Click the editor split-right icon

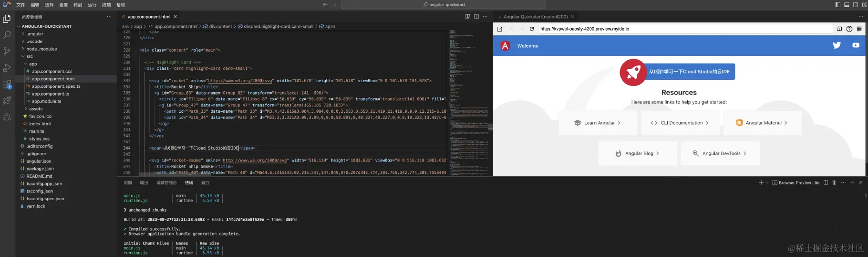click(x=476, y=16)
